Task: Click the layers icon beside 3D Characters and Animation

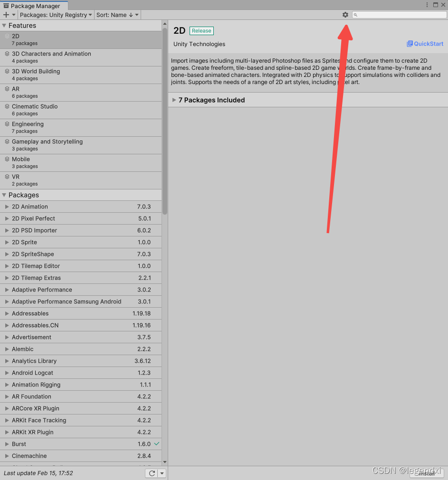Action: click(x=7, y=54)
